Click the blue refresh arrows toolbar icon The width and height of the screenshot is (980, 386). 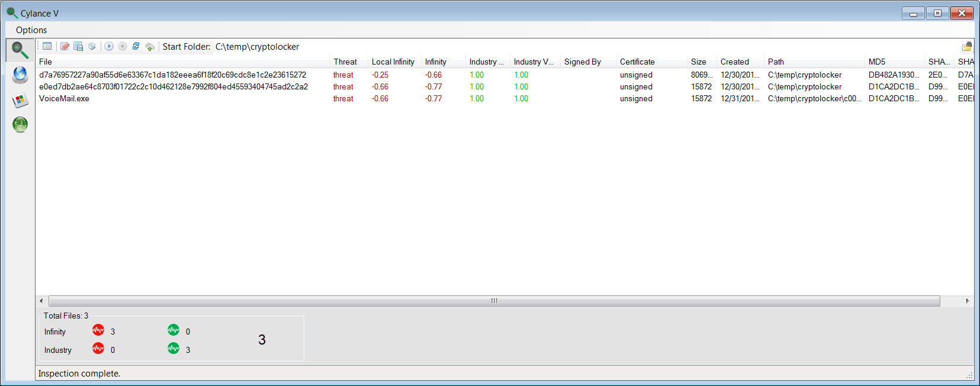[136, 46]
